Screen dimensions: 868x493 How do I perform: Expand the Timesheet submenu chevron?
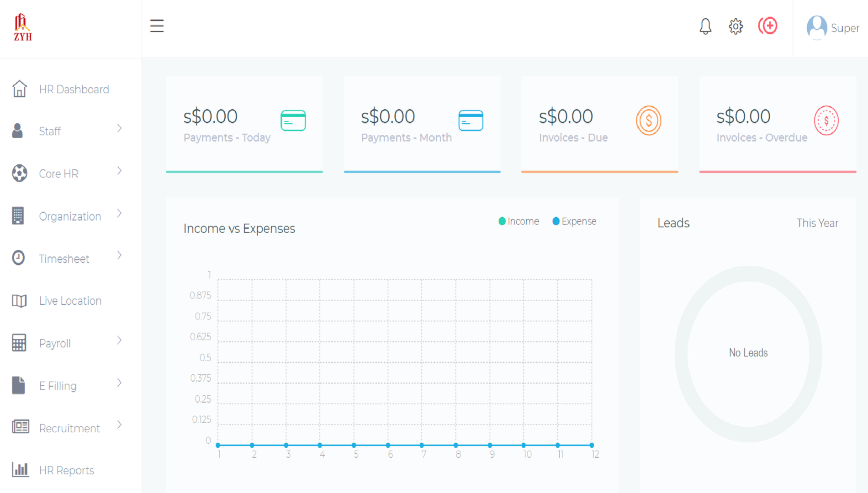tap(119, 255)
